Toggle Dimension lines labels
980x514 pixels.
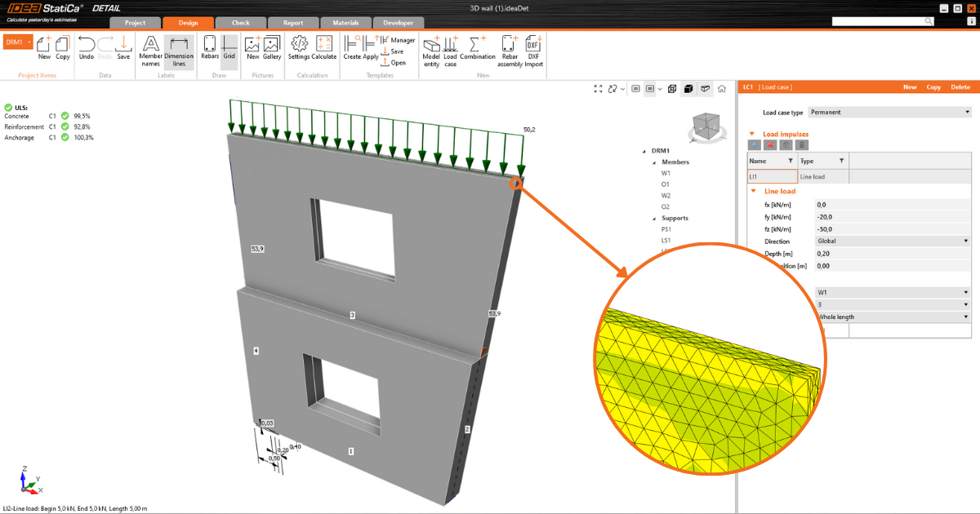pyautogui.click(x=179, y=48)
